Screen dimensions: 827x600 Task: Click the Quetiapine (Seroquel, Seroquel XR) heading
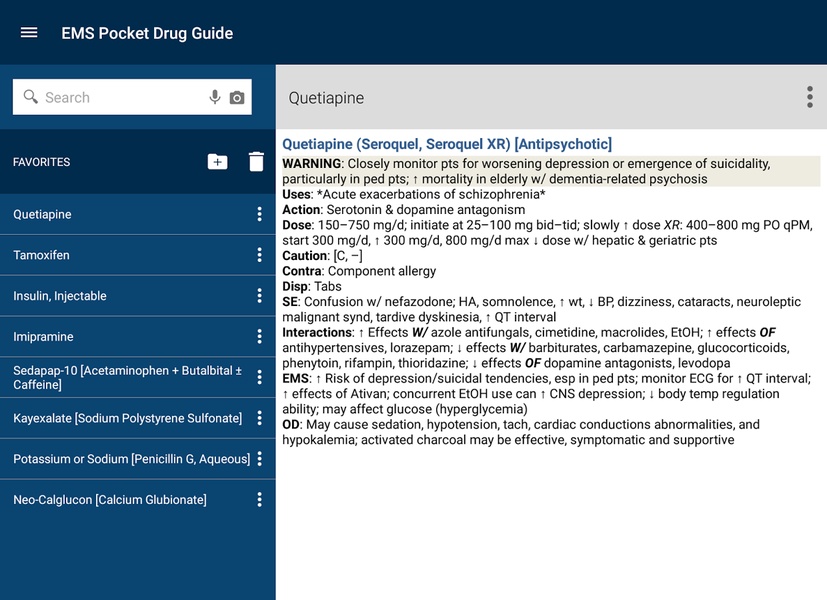tap(447, 144)
